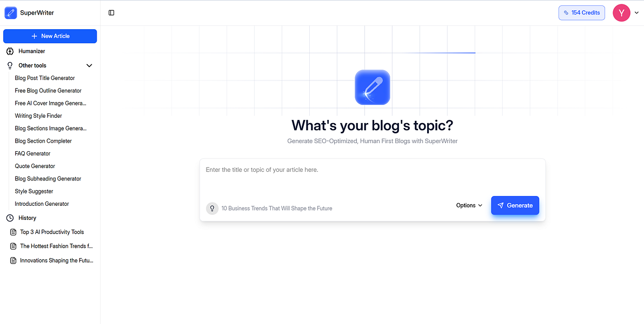Click the History clock icon
This screenshot has height=324, width=644.
pyautogui.click(x=10, y=218)
